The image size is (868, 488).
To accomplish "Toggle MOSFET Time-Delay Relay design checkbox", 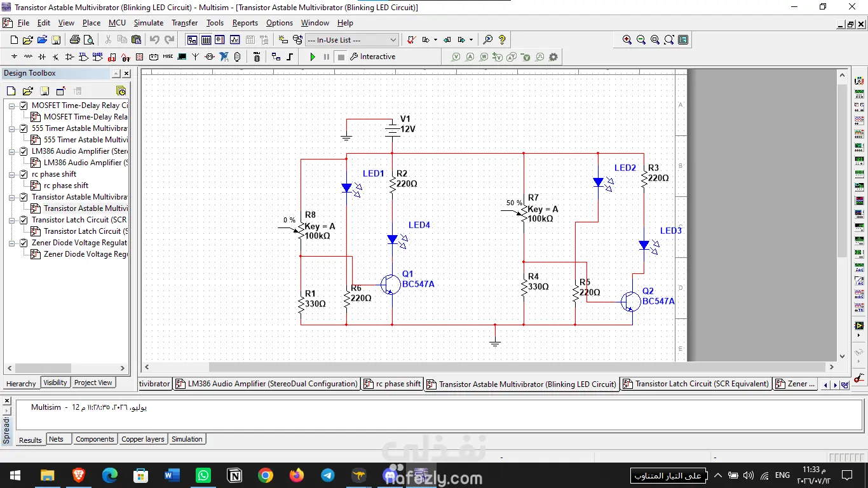I will click(x=24, y=105).
